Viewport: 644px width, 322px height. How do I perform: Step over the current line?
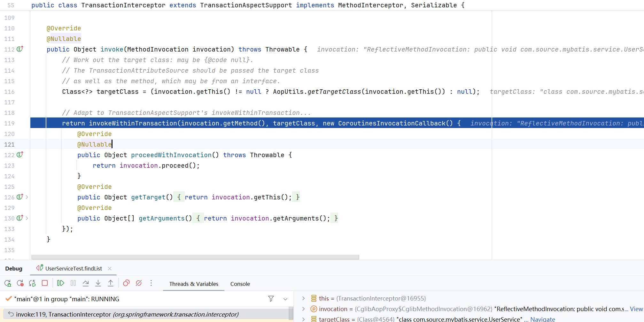[x=86, y=283]
